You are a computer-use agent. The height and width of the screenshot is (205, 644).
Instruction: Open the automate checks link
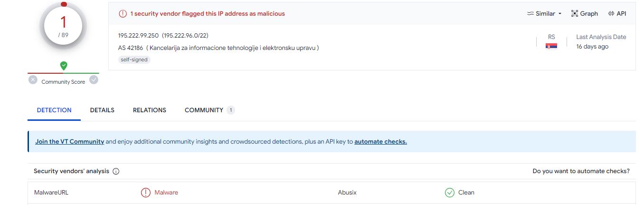tap(380, 142)
